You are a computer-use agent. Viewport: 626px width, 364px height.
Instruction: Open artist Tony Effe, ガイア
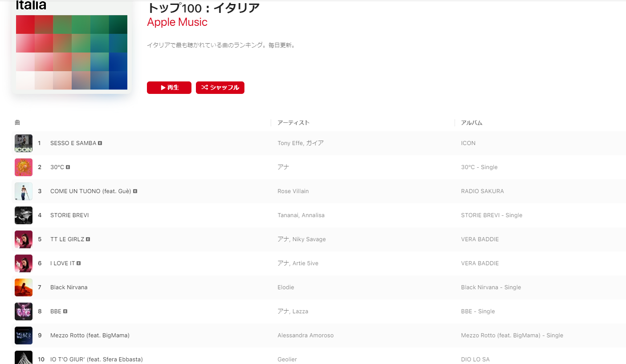coord(301,143)
